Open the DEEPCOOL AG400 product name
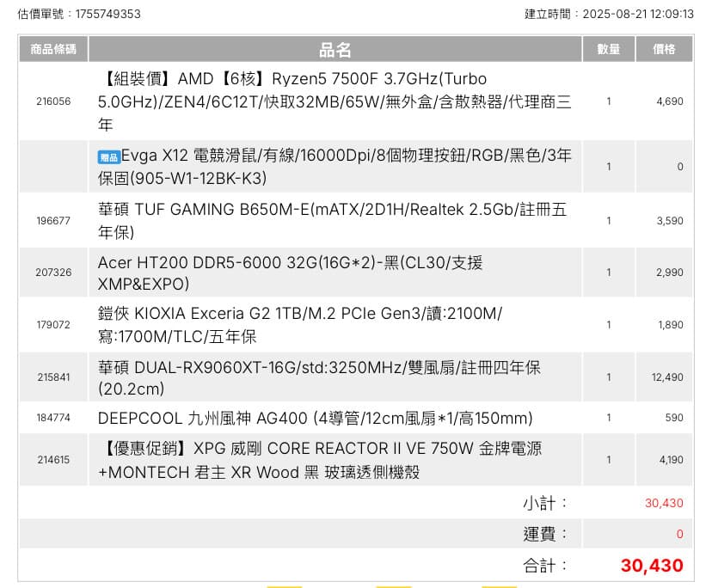This screenshot has height=588, width=712. 315,418
